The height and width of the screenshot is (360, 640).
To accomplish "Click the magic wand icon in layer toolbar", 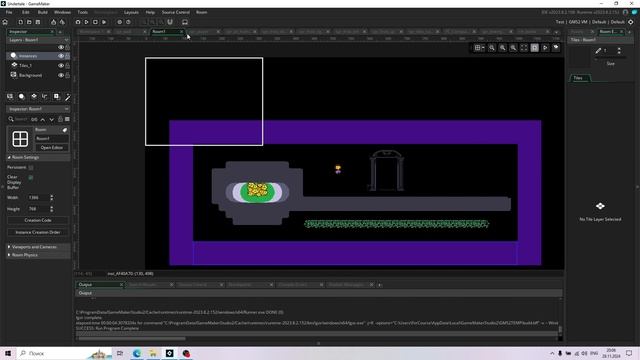I will point(67,97).
